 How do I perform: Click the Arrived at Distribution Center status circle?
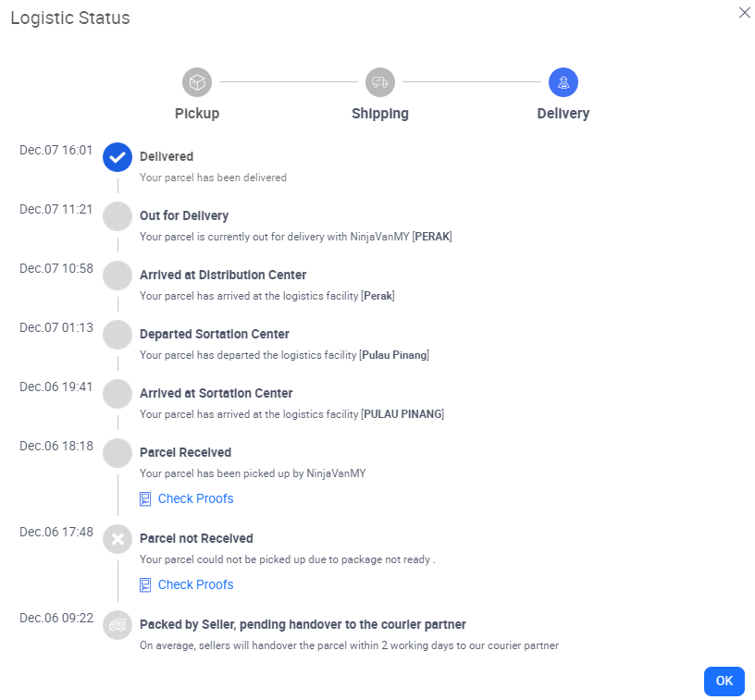[117, 276]
